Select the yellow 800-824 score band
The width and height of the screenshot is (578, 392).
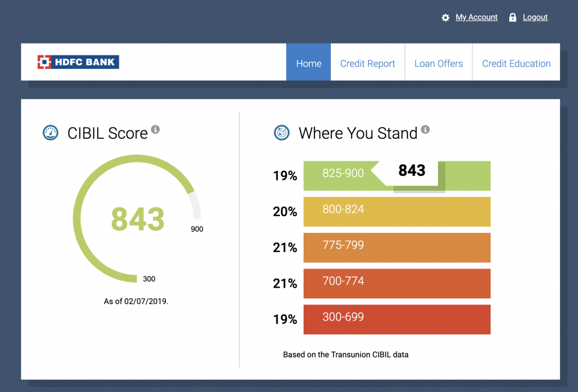point(396,212)
